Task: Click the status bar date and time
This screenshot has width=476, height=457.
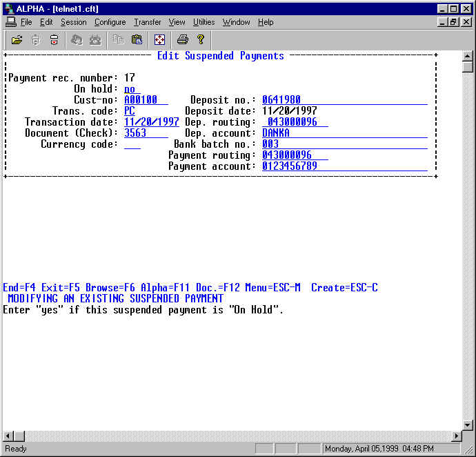Action: (x=379, y=449)
